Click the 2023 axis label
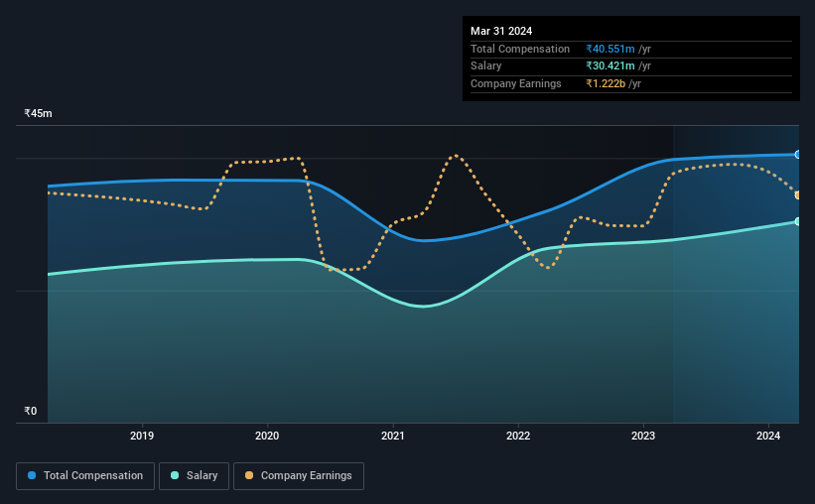The image size is (815, 504). [x=643, y=436]
